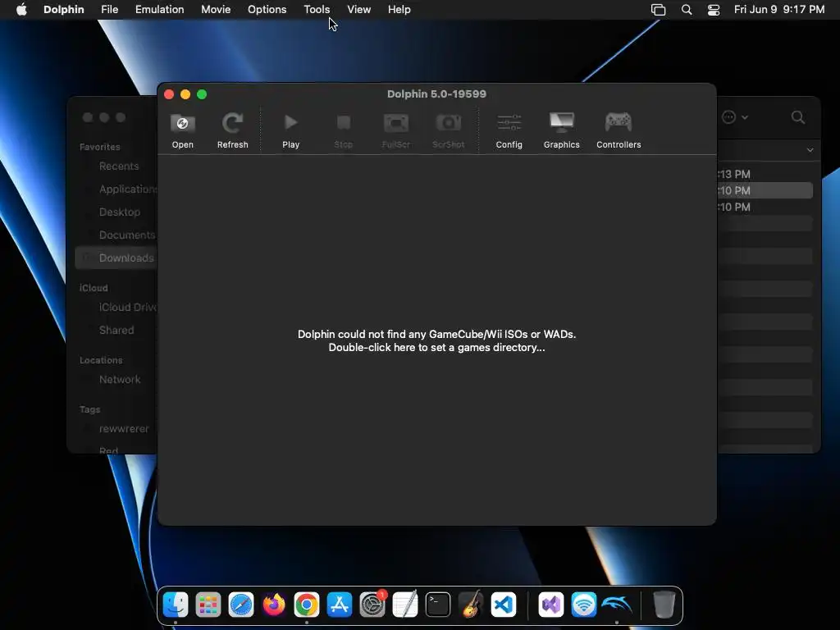840x630 pixels.
Task: Open the Controllers settings icon
Action: pos(619,123)
